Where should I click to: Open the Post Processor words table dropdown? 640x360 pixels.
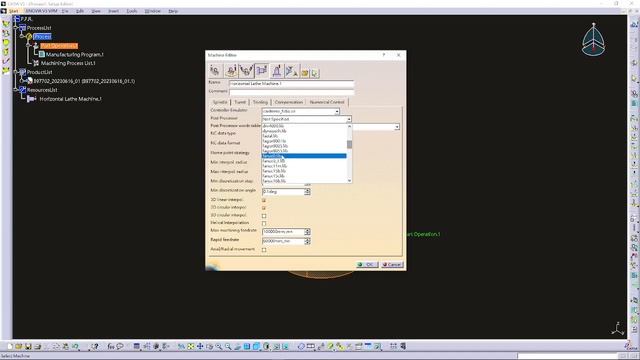(397, 127)
